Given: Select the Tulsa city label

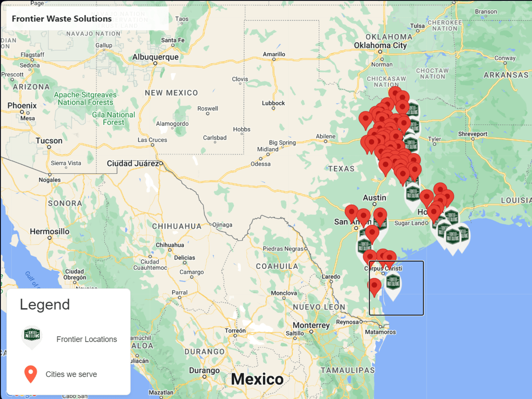Looking at the screenshot, I should [x=417, y=26].
